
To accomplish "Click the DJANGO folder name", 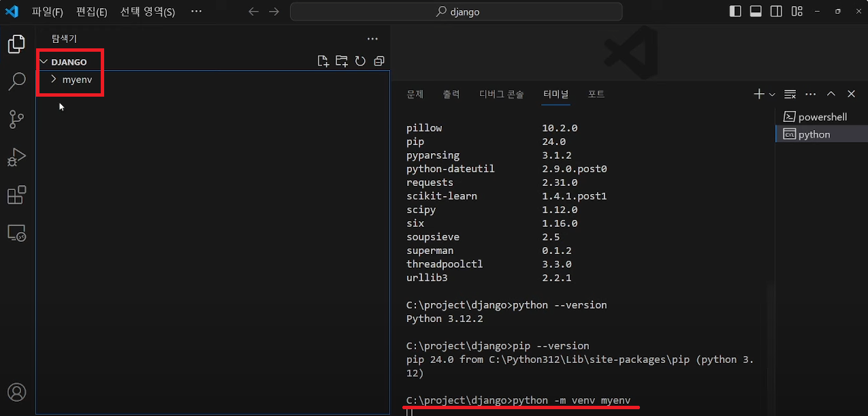I will [69, 62].
